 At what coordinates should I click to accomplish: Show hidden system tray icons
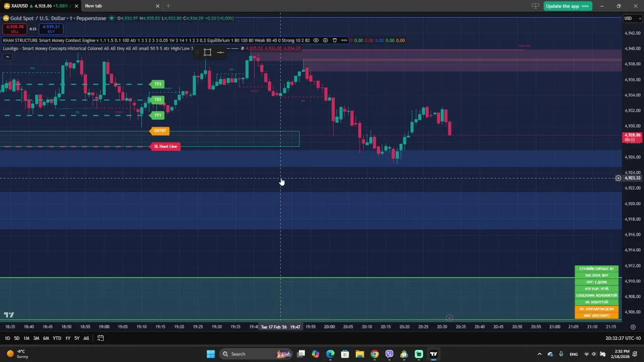click(x=539, y=354)
